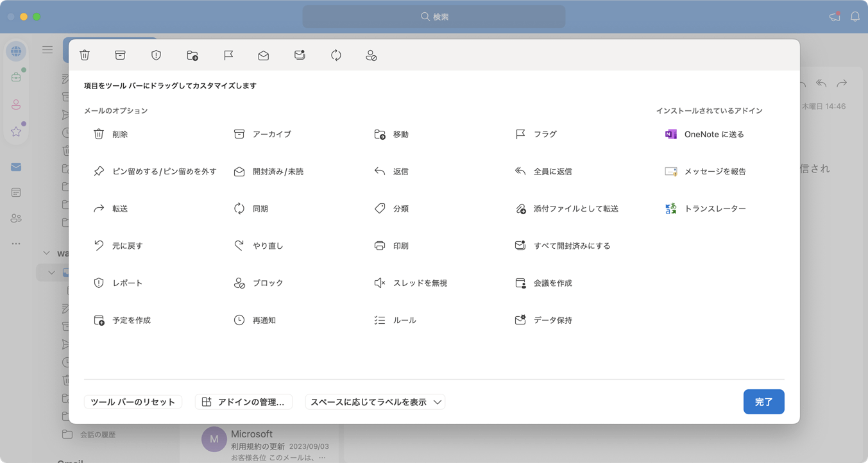The height and width of the screenshot is (463, 868).
Task: Select the 全員に返信 reply-all option
Action: click(x=543, y=171)
